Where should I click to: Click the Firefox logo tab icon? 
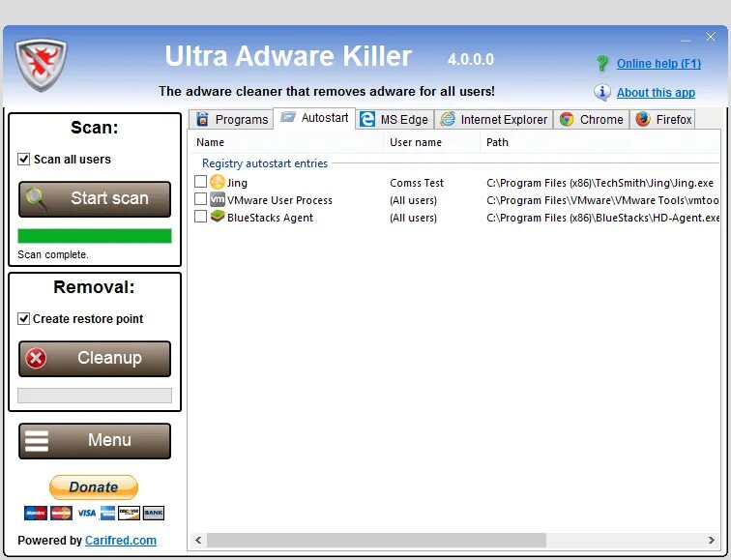(x=643, y=119)
